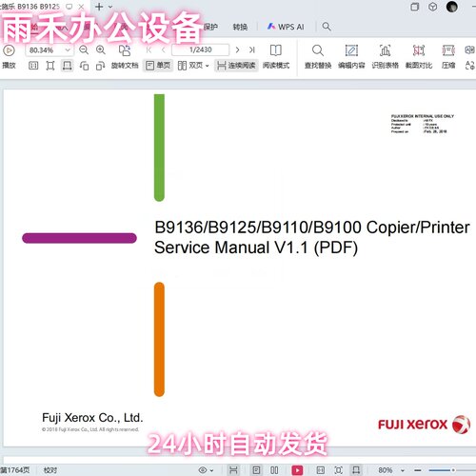
Task: Toggle double page icon in status bar
Action: [274, 470]
